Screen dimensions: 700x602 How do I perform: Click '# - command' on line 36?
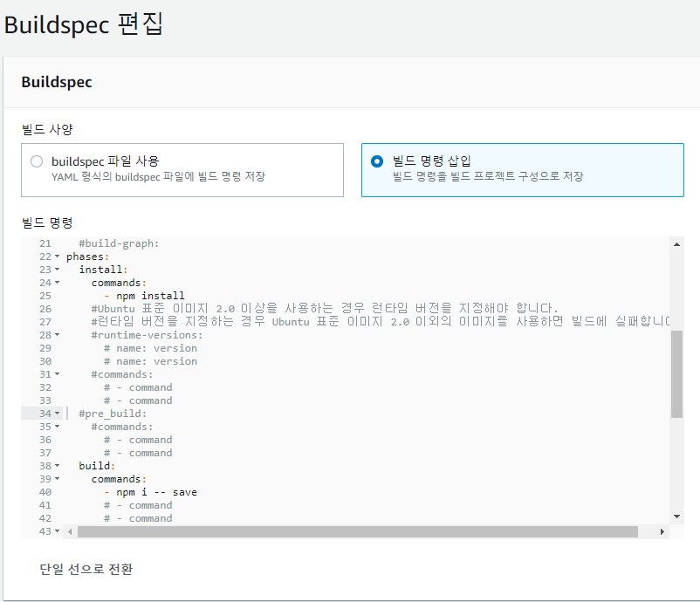[x=138, y=440]
